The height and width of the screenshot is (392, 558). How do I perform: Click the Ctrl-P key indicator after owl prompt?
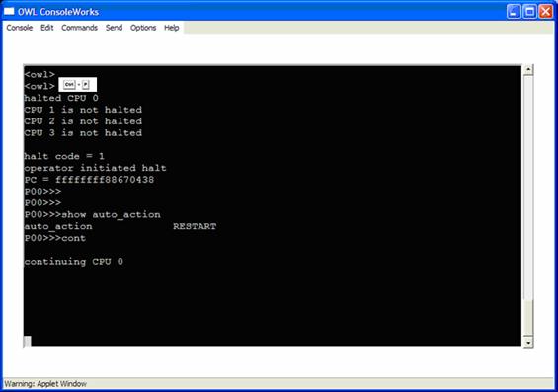point(77,85)
